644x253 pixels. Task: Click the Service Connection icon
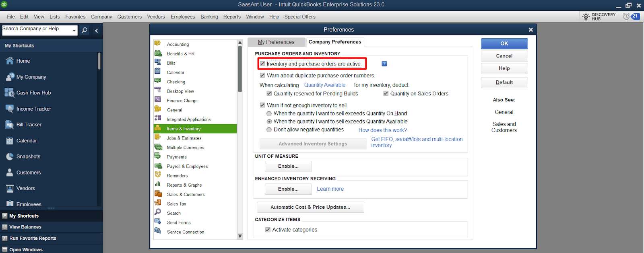158,231
